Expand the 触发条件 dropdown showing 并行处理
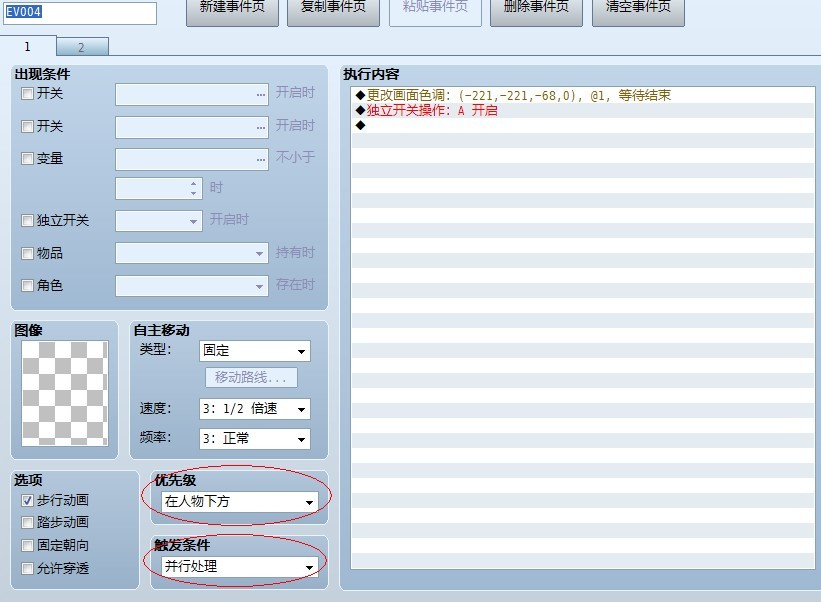The image size is (821, 602). tap(239, 566)
